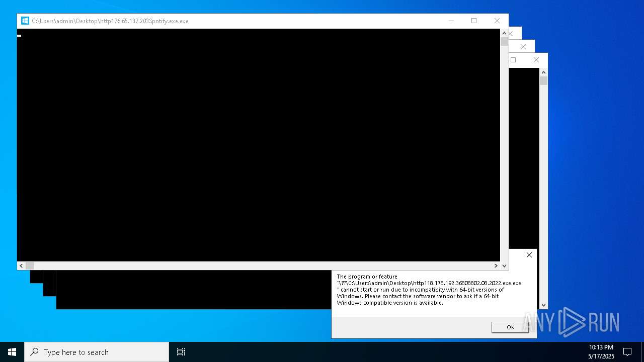
Task: Open the Action Center notifications icon
Action: pos(627,352)
